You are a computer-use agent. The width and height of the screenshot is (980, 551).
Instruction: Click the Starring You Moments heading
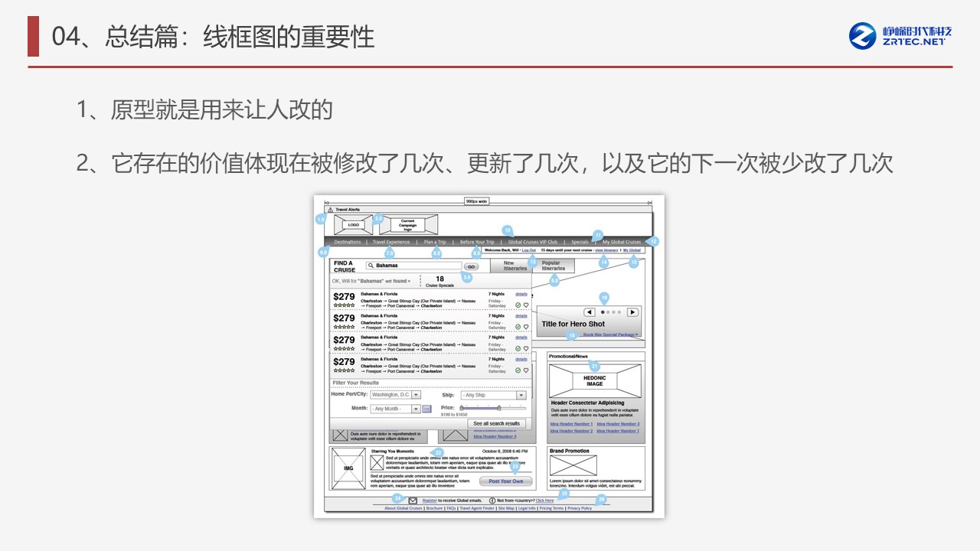click(x=393, y=452)
